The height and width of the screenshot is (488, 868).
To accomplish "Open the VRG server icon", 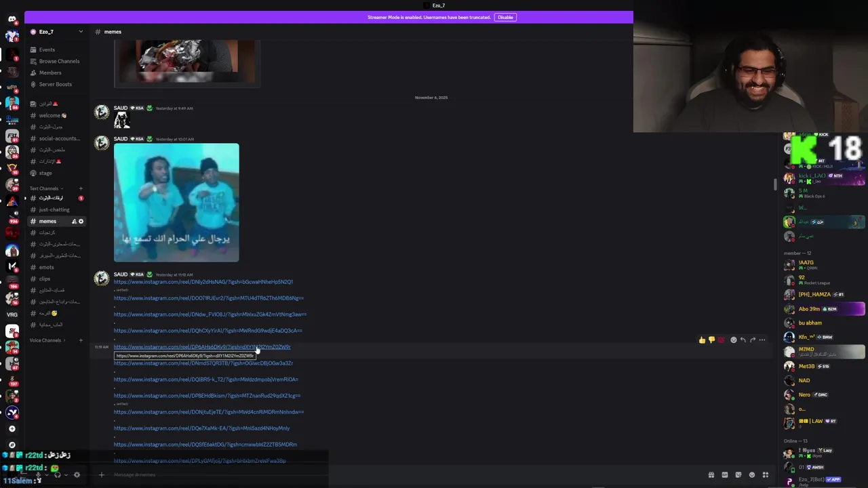I will [x=12, y=314].
